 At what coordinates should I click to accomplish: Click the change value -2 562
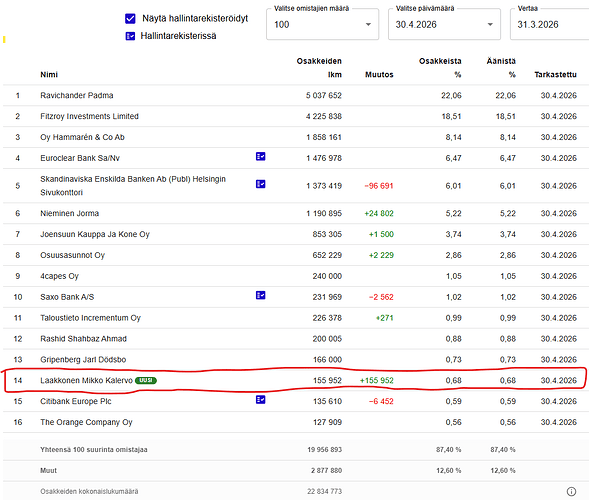[x=381, y=297]
